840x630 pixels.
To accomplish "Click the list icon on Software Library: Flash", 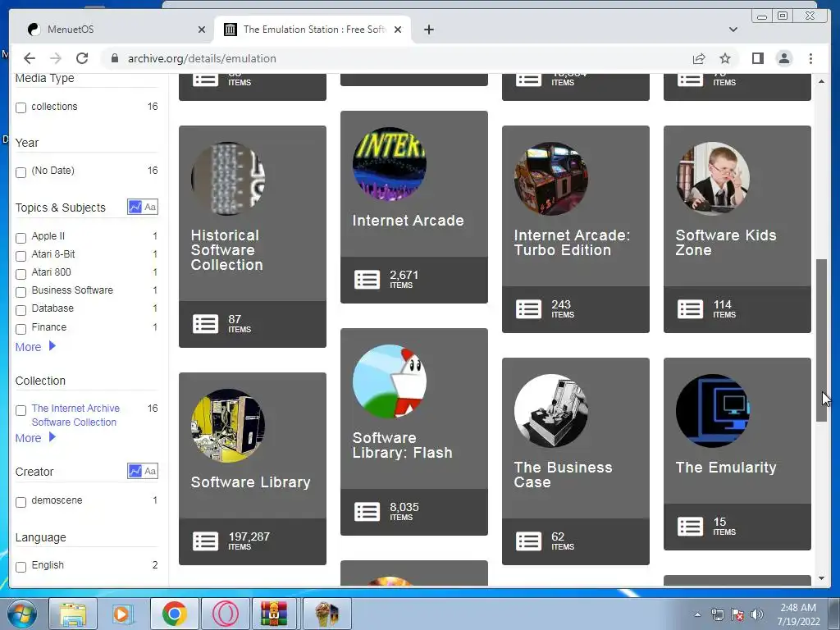I will [x=367, y=512].
